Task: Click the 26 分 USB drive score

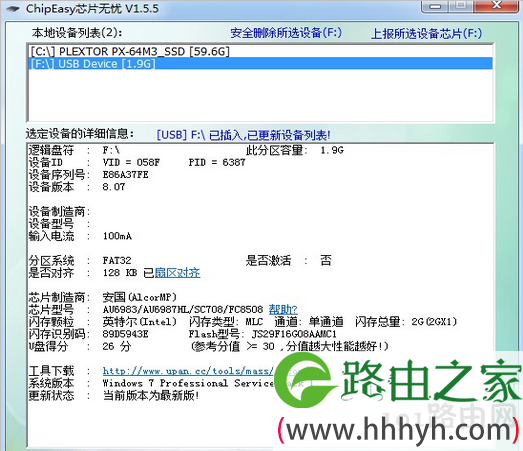Action: (117, 346)
